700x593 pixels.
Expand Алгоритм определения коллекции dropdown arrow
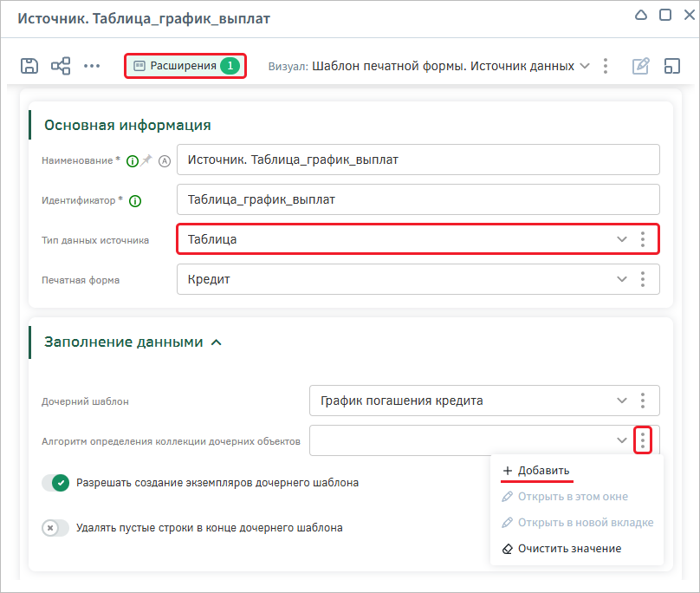[x=622, y=440]
